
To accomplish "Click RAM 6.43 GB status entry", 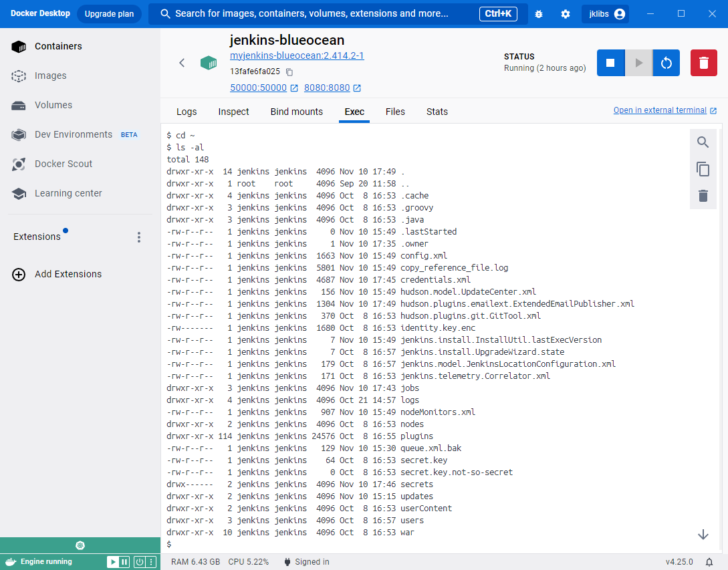I will (195, 562).
